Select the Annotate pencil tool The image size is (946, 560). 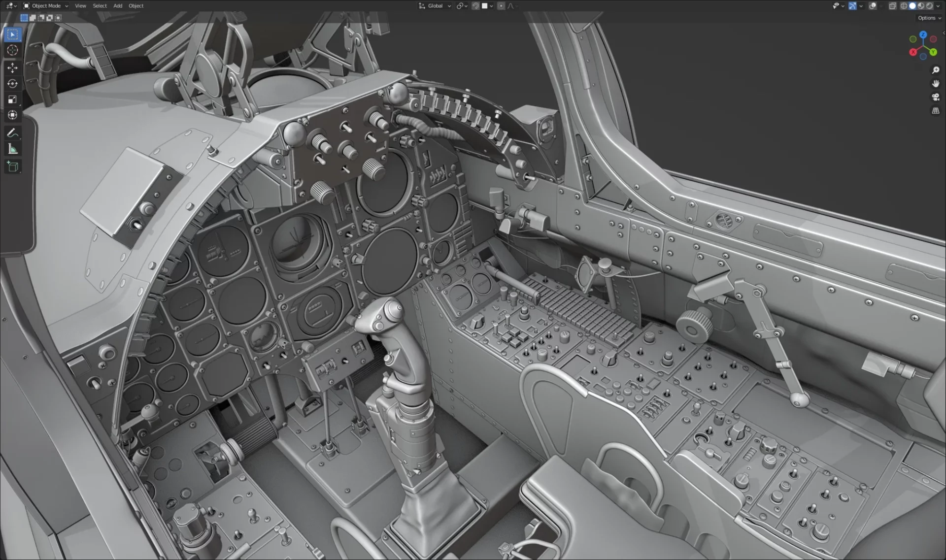coord(12,133)
